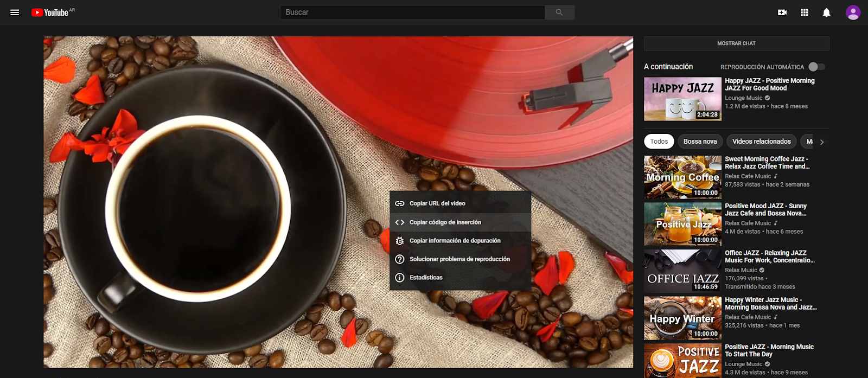
Task: Click the Estadísticas info icon
Action: [400, 278]
